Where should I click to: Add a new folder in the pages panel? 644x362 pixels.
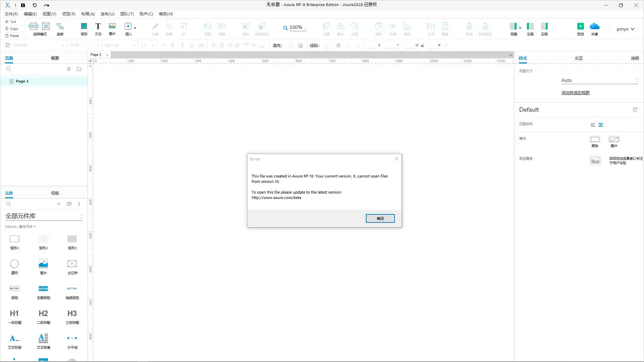point(79,69)
